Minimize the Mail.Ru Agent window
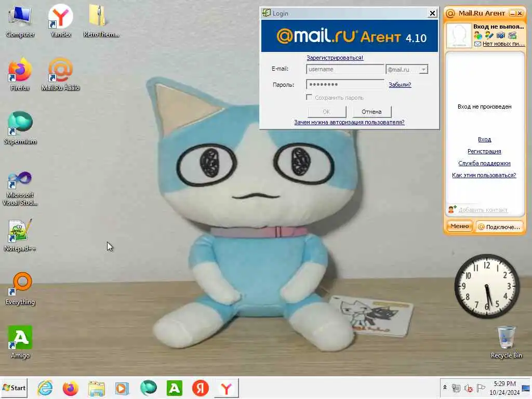 click(x=513, y=13)
